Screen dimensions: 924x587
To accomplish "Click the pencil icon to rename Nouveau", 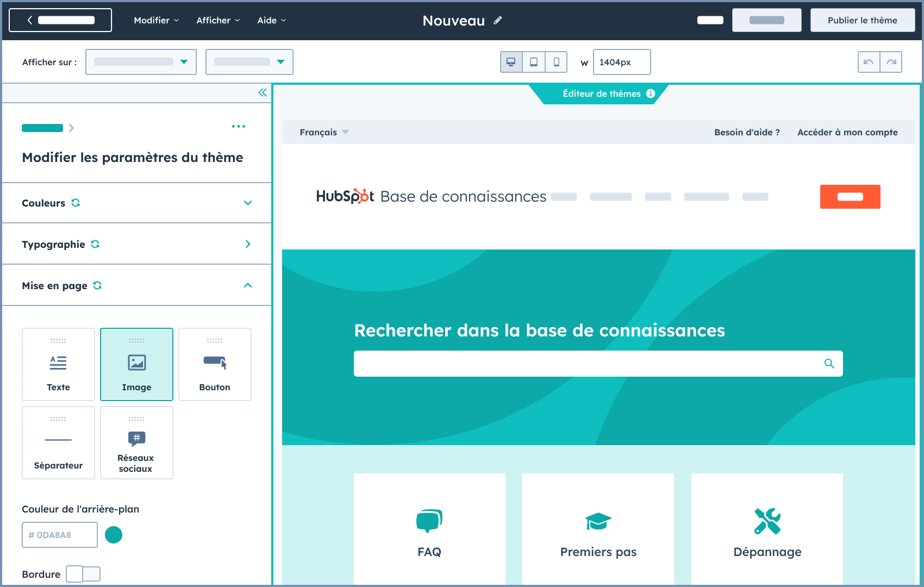I will pyautogui.click(x=497, y=21).
